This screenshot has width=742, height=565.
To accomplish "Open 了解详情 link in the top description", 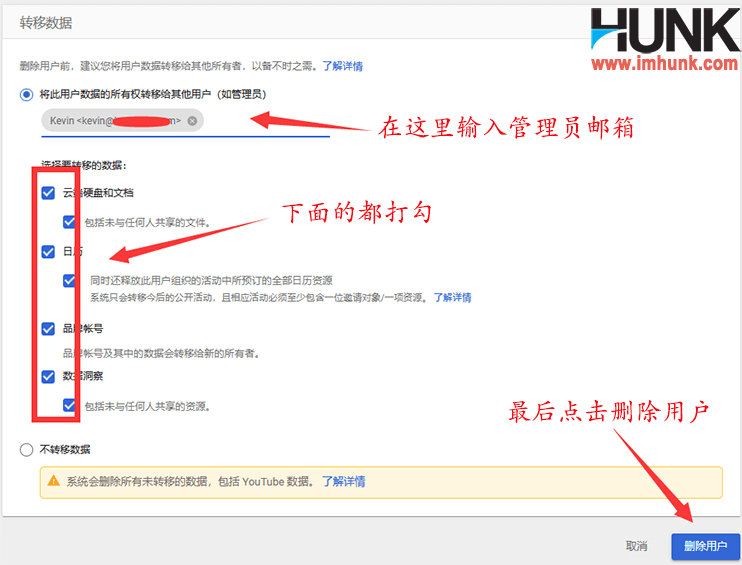I will coord(343,66).
